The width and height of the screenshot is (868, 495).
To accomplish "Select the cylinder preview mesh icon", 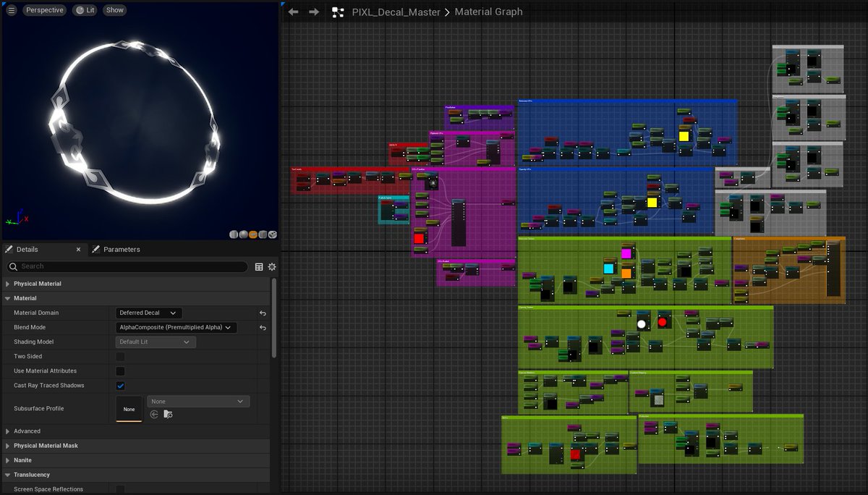I will [x=233, y=234].
